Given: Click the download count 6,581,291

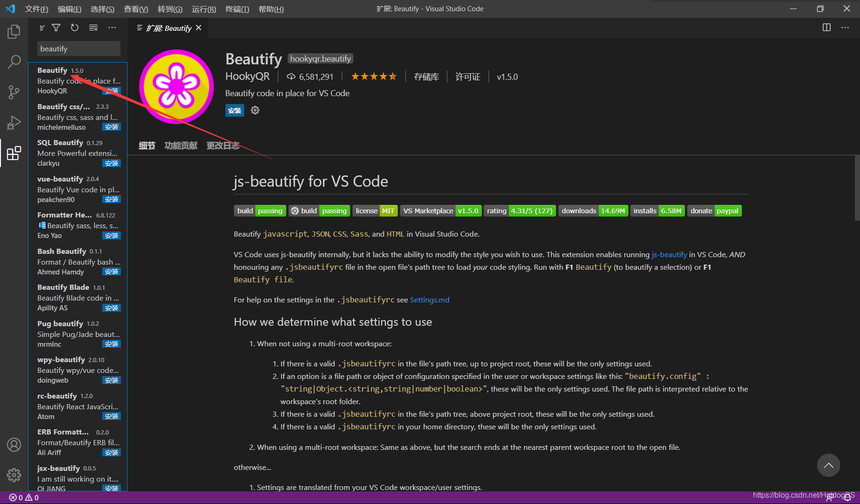Looking at the screenshot, I should point(310,77).
